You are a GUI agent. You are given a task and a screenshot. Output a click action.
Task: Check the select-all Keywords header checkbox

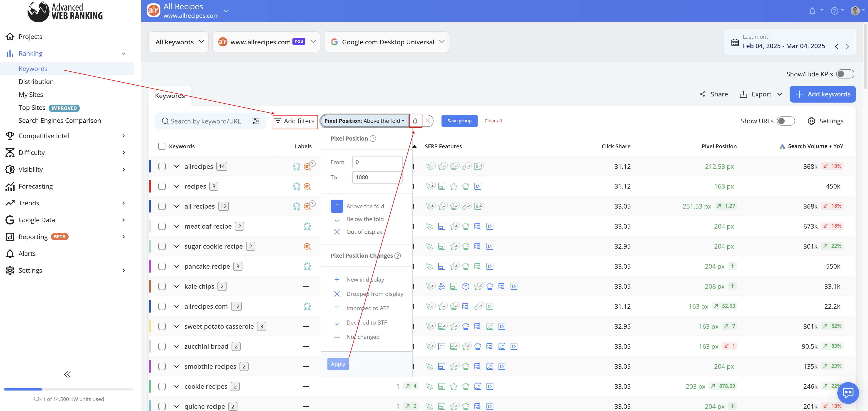coord(162,146)
